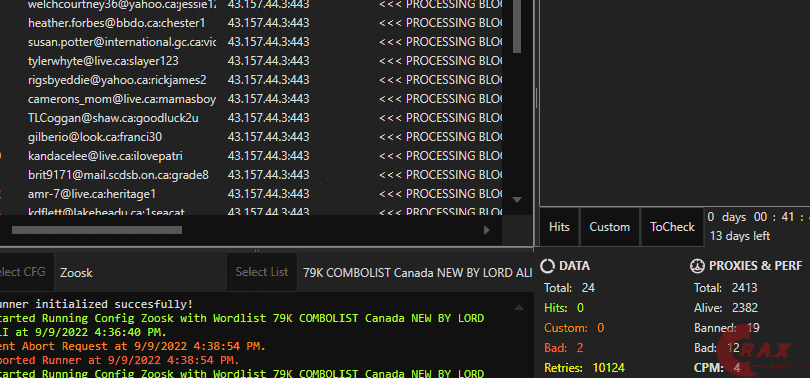Click the 'Alive: 2382' proxies value
The width and height of the screenshot is (810, 378).
726,308
